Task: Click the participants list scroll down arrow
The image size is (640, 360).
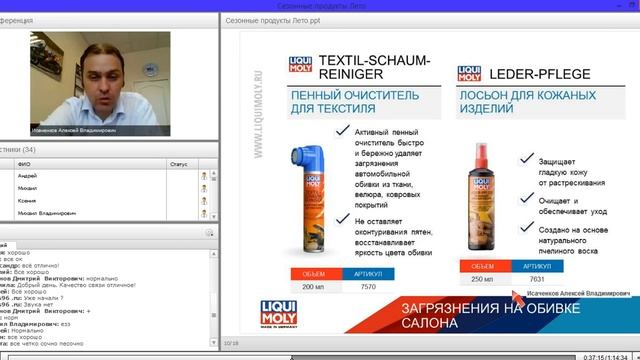Action: [213, 217]
